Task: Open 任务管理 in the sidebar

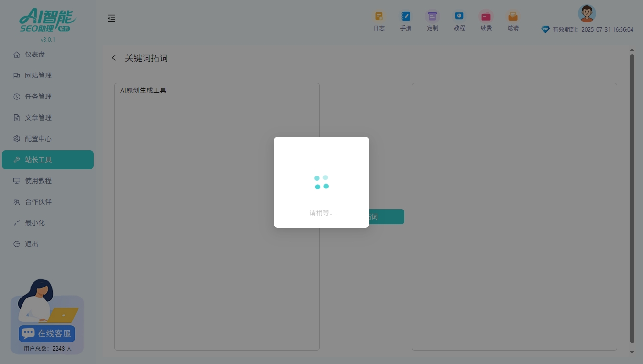Action: tap(38, 97)
